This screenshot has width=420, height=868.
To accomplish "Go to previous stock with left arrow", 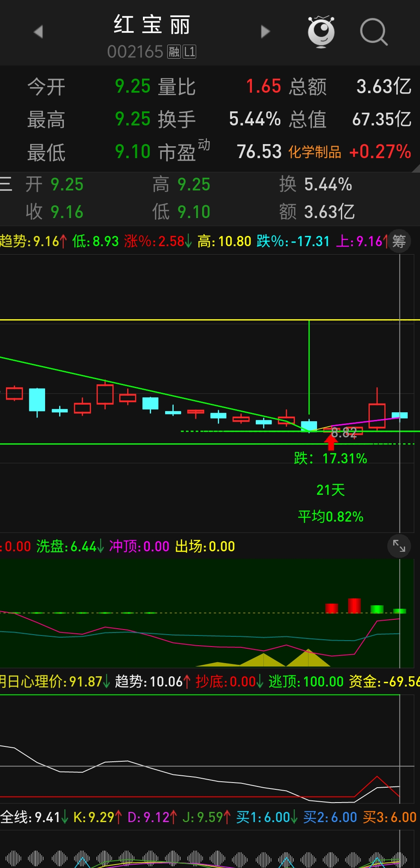I will pyautogui.click(x=39, y=31).
